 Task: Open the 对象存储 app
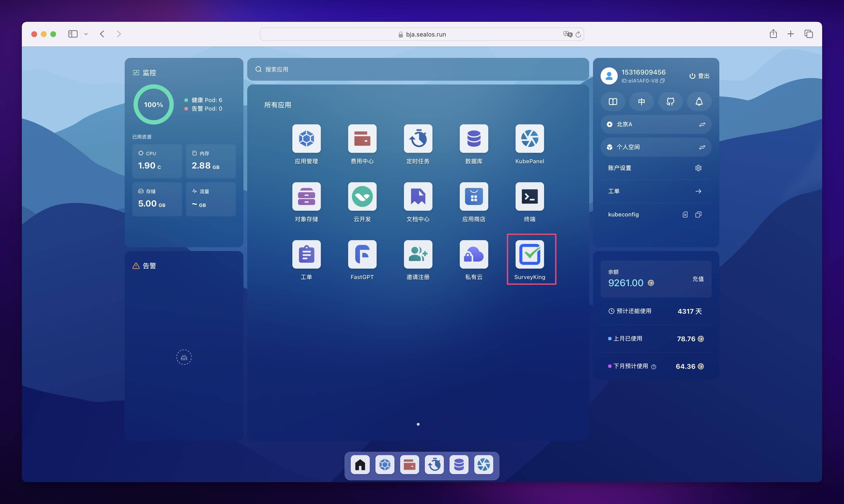tap(306, 196)
